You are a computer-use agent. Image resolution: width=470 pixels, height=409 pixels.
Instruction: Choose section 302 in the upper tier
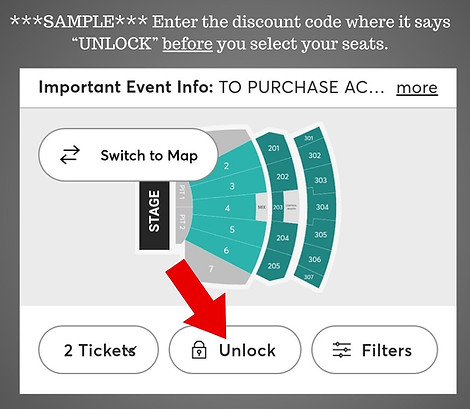pos(314,155)
